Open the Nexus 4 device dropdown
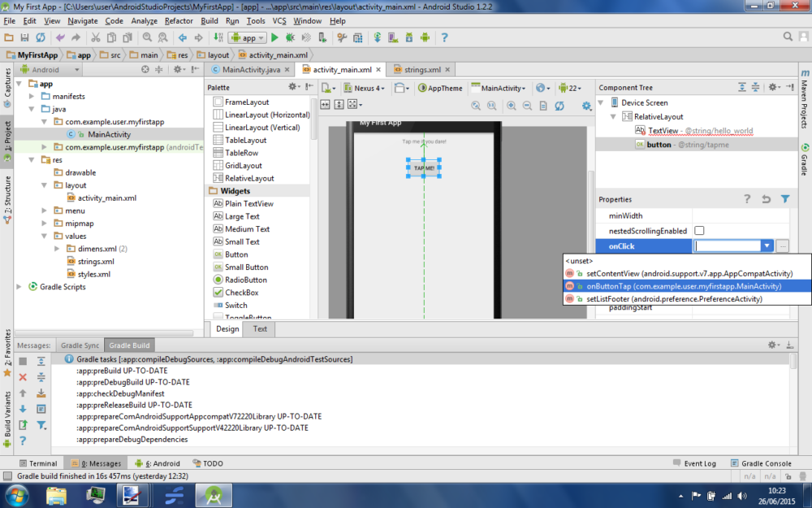Viewport: 812px width, 508px height. [365, 88]
